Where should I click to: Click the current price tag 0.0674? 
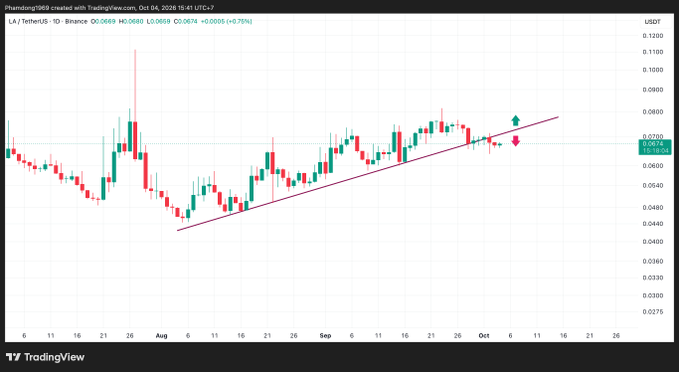point(654,147)
